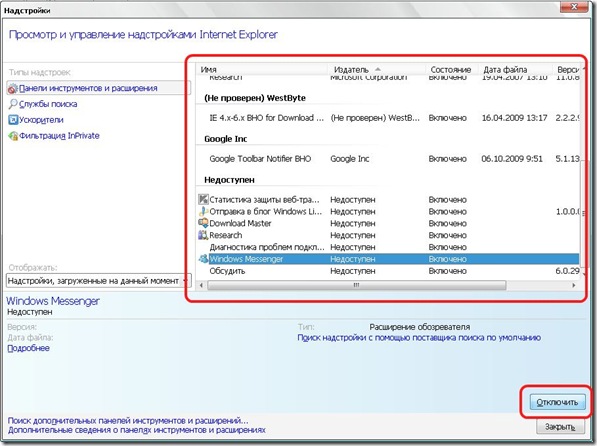Open the Отображать dropdown list

(x=98, y=281)
